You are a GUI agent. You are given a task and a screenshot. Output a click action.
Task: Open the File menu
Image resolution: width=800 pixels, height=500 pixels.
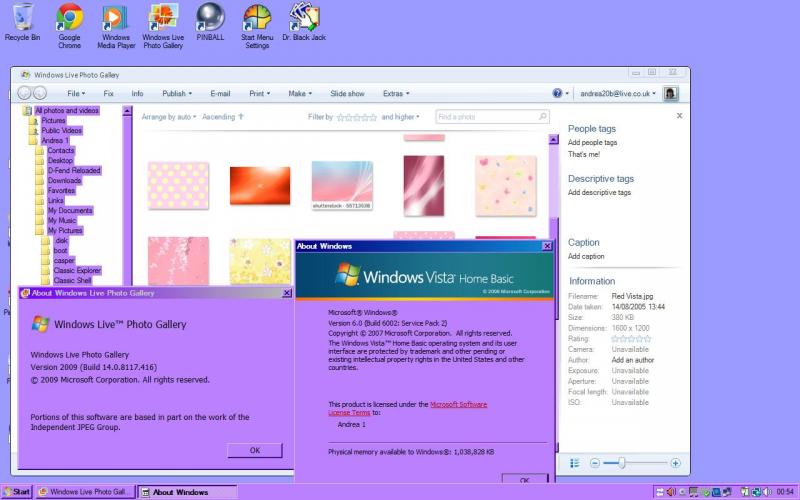point(76,93)
